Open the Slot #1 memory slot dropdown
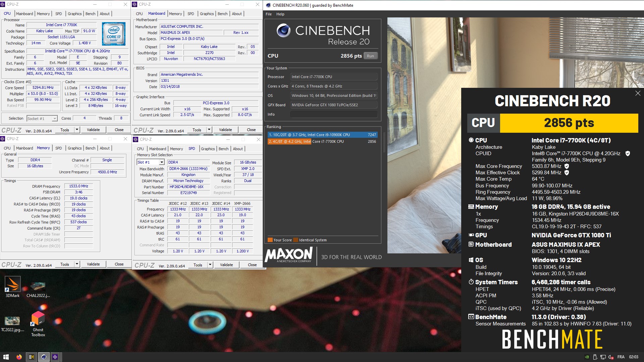This screenshot has width=644, height=362. (x=150, y=162)
